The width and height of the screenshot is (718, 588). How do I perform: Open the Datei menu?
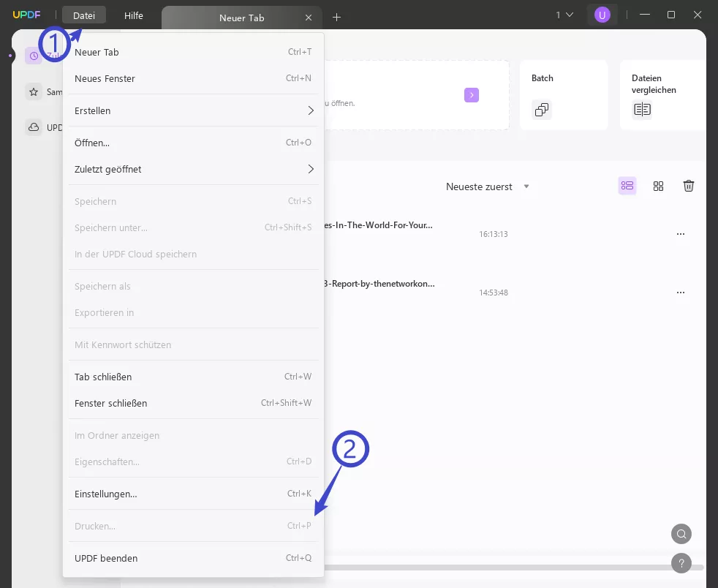point(84,15)
